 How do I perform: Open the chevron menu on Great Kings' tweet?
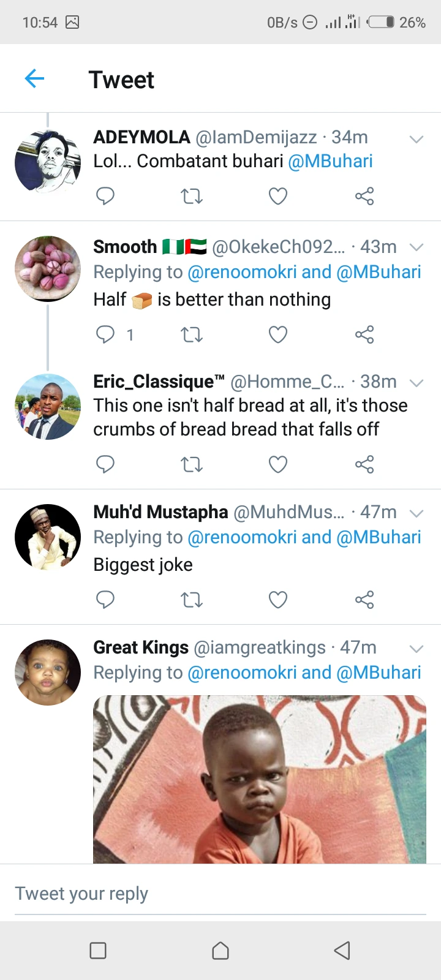coord(417,649)
